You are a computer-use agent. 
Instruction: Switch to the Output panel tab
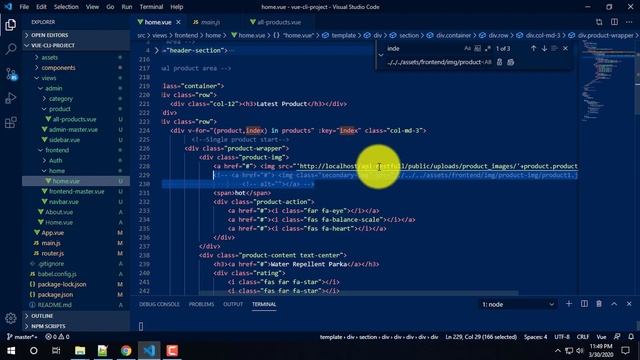tap(233, 304)
